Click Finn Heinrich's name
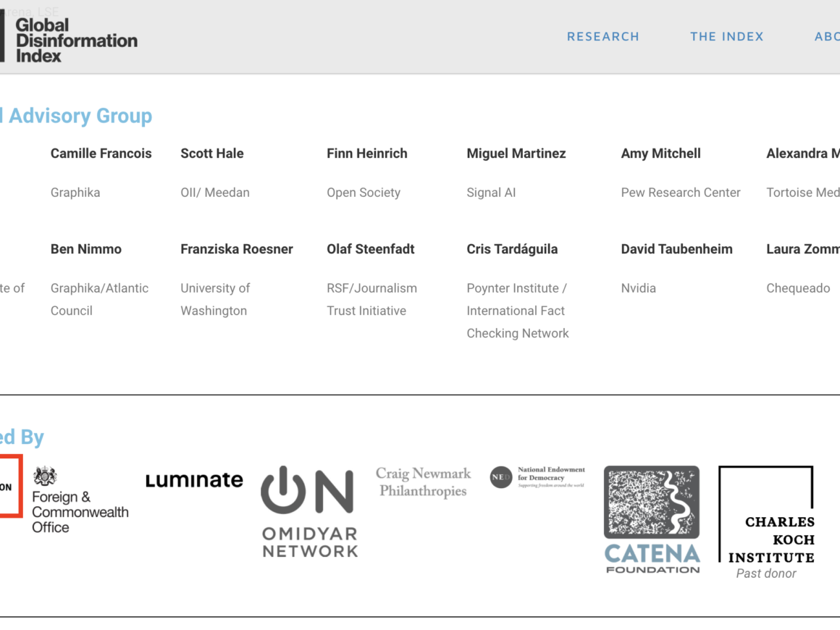 [x=367, y=154]
